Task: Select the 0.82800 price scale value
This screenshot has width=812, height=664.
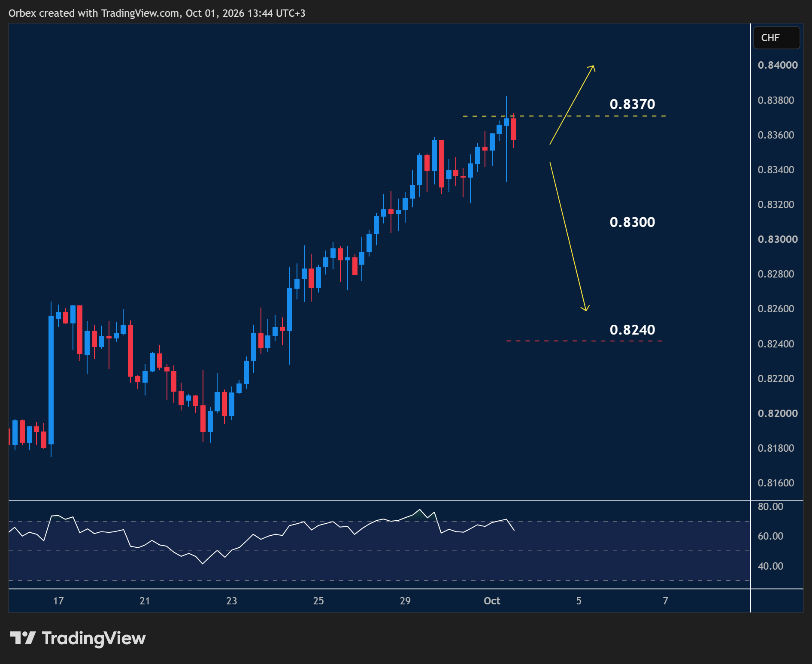Action: click(x=776, y=274)
